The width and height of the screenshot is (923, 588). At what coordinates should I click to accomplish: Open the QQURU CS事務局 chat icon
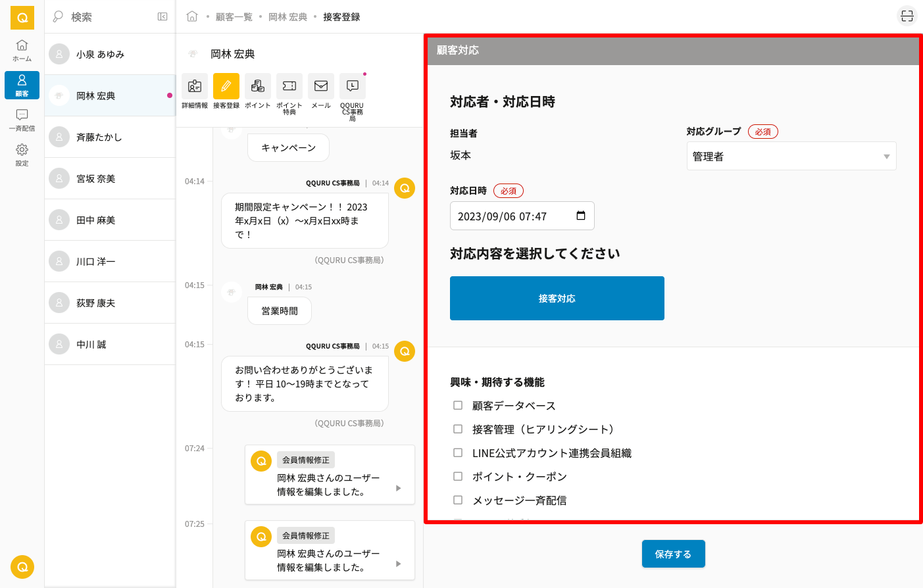pos(353,86)
